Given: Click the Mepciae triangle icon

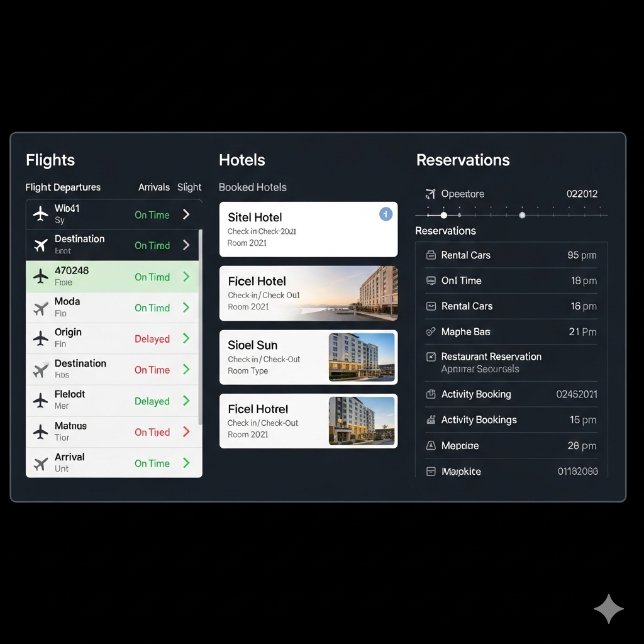Looking at the screenshot, I should point(431,445).
